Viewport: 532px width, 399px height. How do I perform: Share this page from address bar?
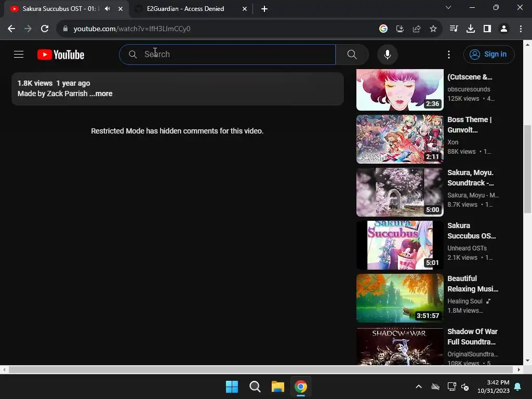point(417,29)
